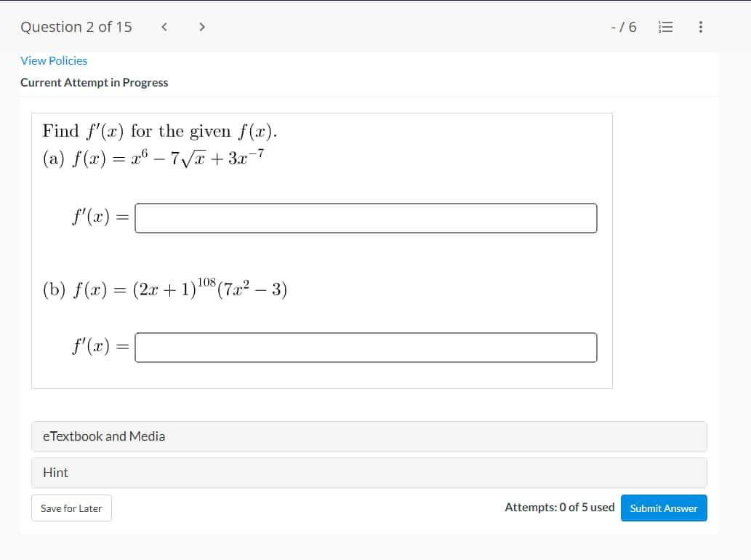Click the Submit Answer button
Screen dimensions: 751x560
pyautogui.click(x=663, y=508)
